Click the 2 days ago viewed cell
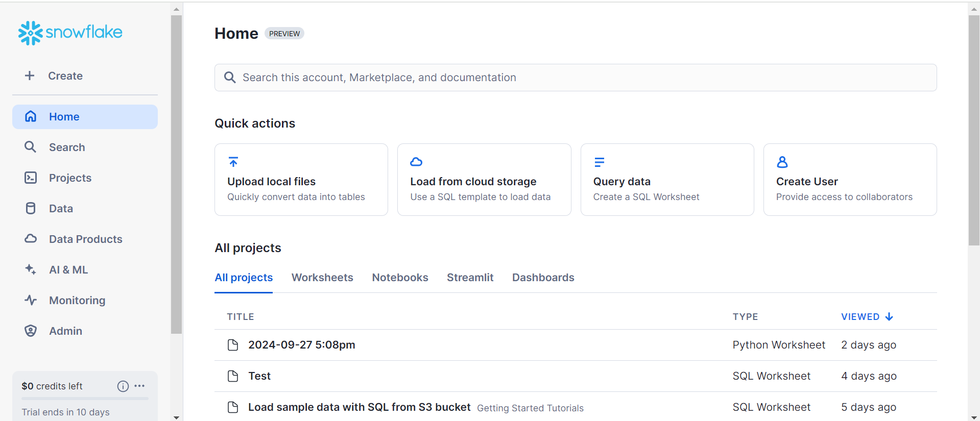 pos(869,345)
